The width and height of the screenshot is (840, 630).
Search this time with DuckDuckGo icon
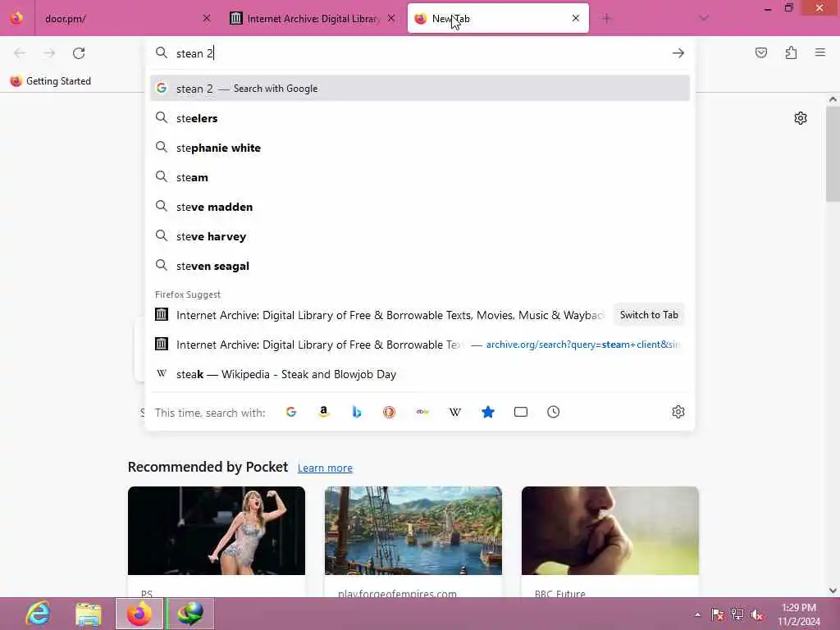tap(389, 412)
